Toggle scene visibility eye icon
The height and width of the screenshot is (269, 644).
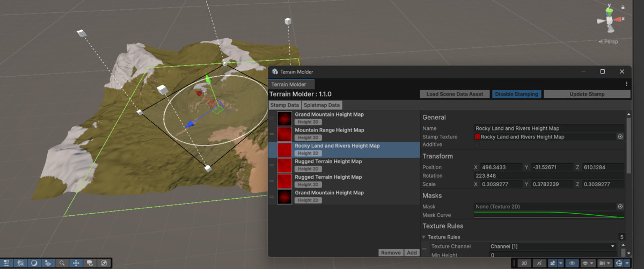pos(572,263)
